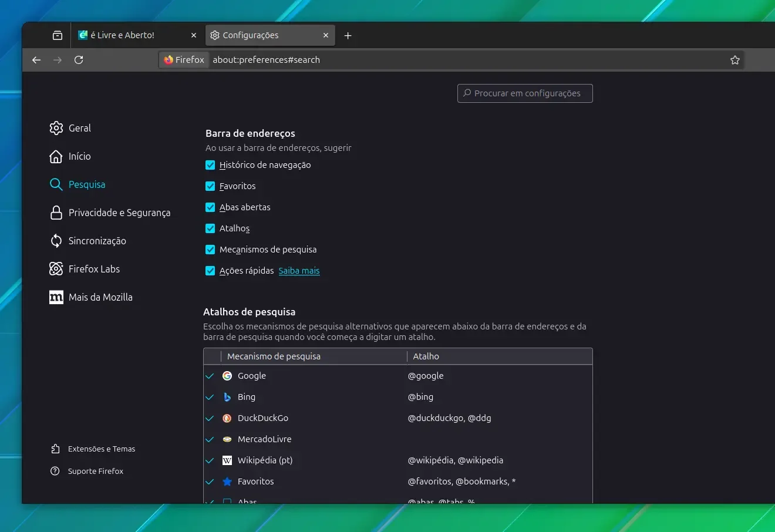Select the @favoritos, @bookmarks shortcut cell
This screenshot has width=775, height=532.
pos(461,482)
